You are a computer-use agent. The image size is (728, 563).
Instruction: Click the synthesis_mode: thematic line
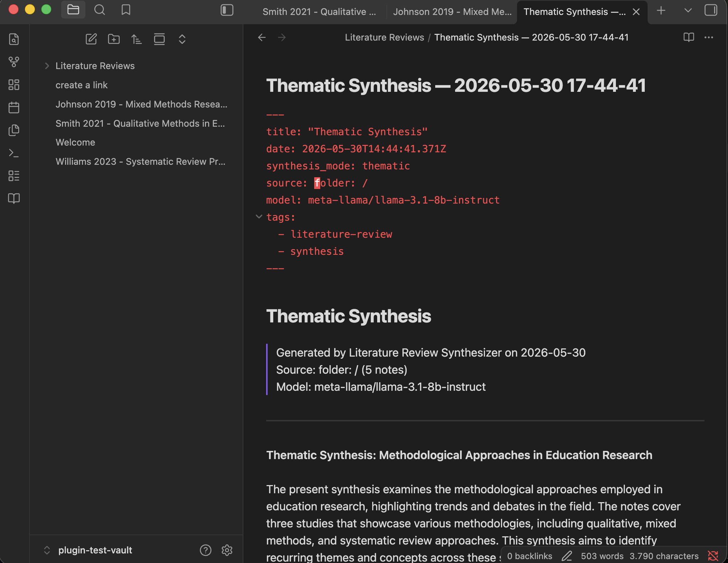338,166
